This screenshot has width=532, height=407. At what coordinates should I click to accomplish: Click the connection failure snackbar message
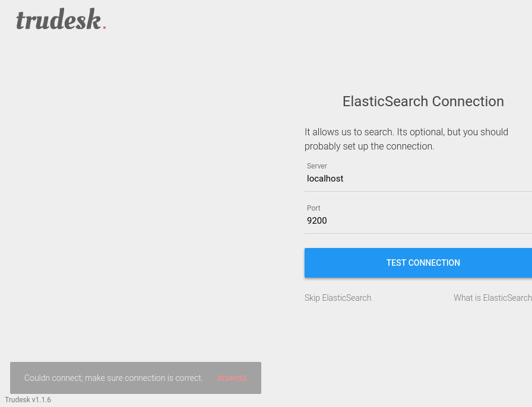click(x=113, y=378)
